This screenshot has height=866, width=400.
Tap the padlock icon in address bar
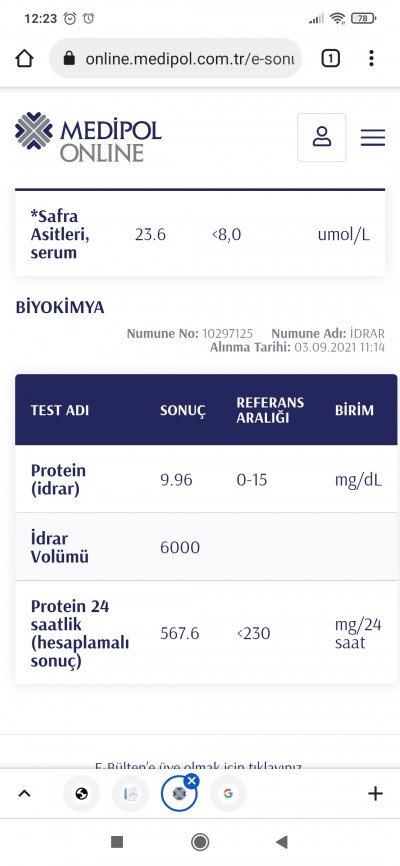pos(69,59)
